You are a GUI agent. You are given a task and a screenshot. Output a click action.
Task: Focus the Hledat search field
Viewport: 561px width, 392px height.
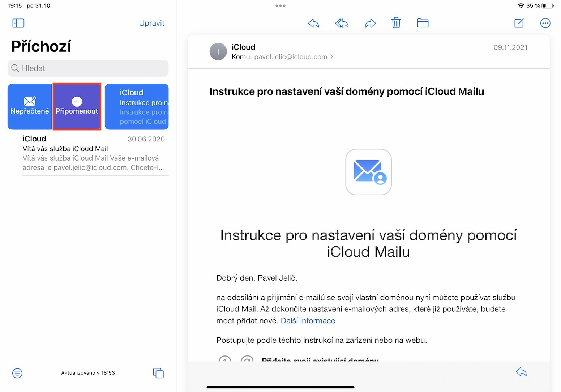tap(88, 68)
